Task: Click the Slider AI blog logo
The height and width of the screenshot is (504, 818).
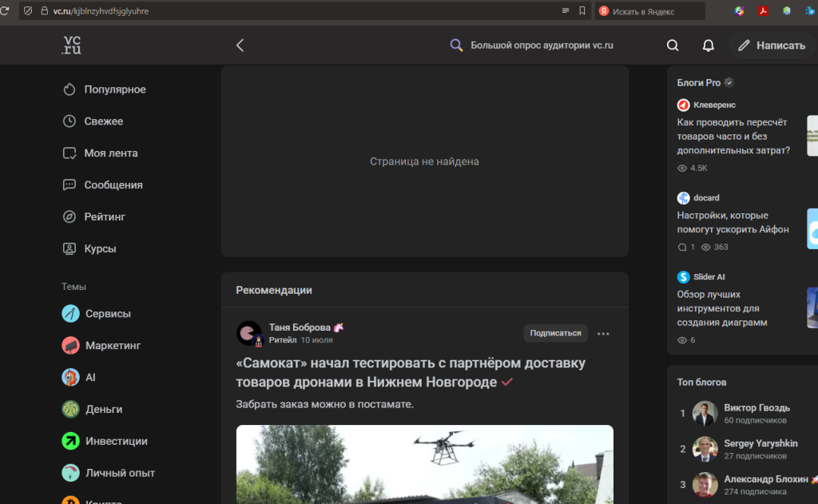Action: point(683,277)
